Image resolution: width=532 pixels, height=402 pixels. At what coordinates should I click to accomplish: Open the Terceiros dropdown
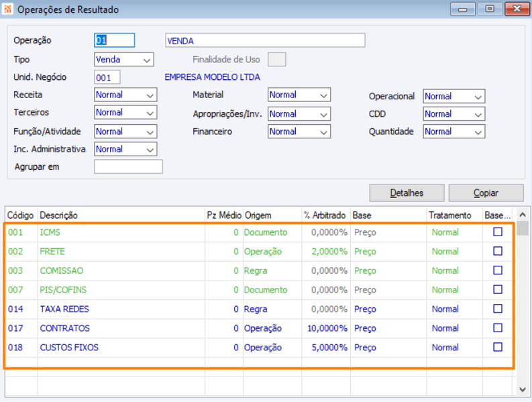(125, 112)
